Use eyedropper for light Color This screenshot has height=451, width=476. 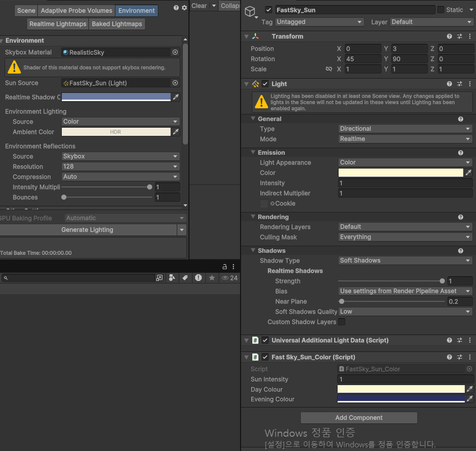(x=468, y=173)
